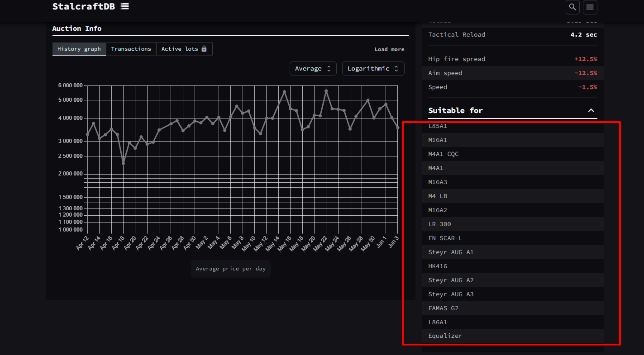This screenshot has width=644, height=355.
Task: Click the Load more button
Action: point(390,49)
